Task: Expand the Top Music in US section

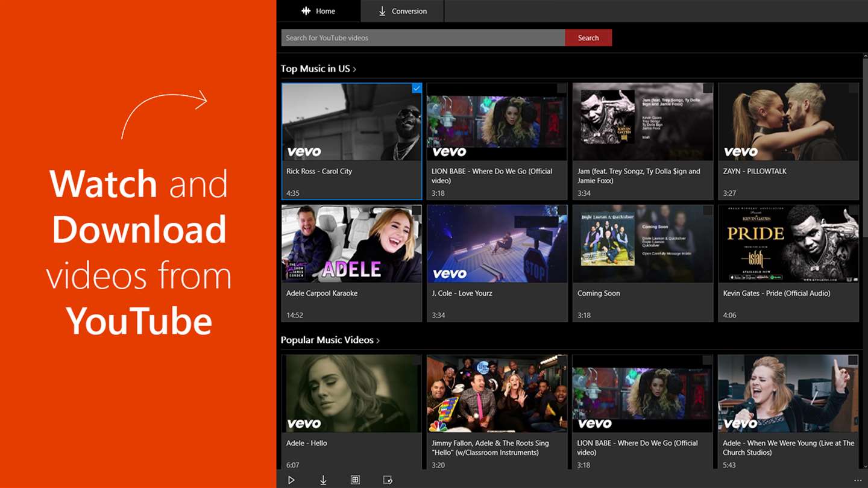Action: tap(318, 69)
